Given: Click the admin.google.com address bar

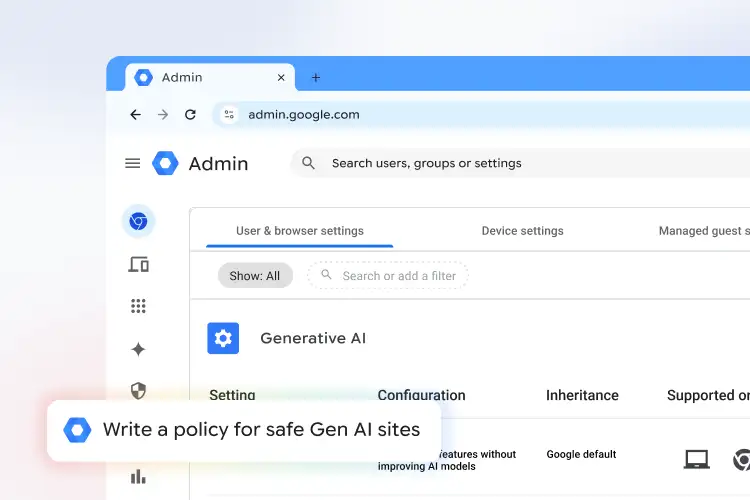Looking at the screenshot, I should [482, 115].
